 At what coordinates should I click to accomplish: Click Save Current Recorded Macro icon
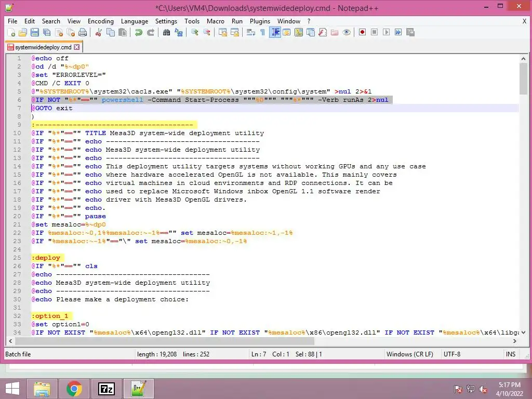[x=410, y=32]
